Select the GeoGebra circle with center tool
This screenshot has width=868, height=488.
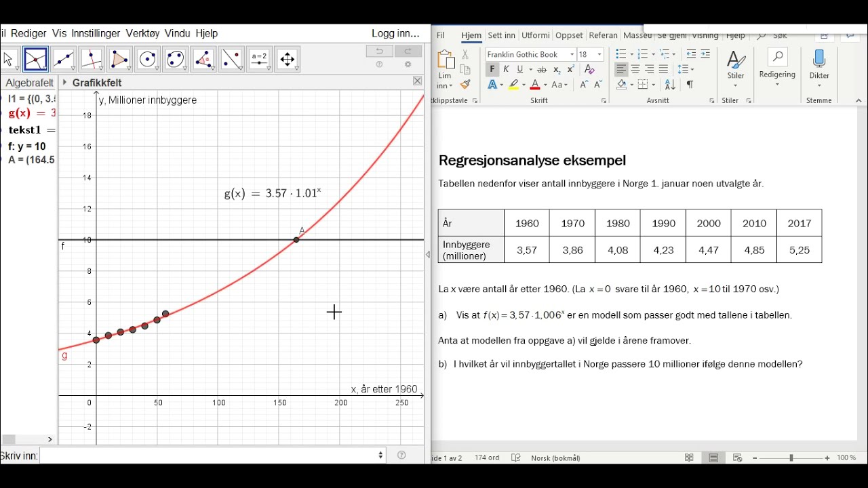pos(148,60)
